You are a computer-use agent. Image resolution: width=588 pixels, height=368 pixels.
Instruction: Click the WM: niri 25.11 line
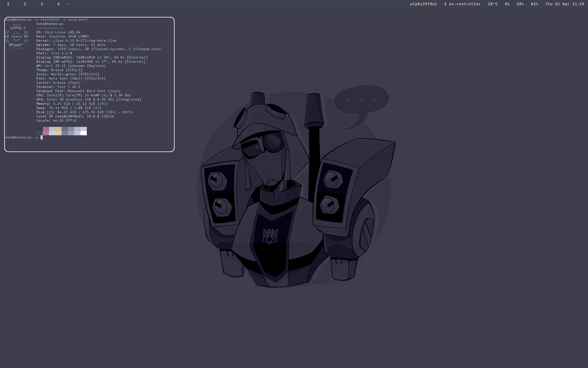coord(71,66)
